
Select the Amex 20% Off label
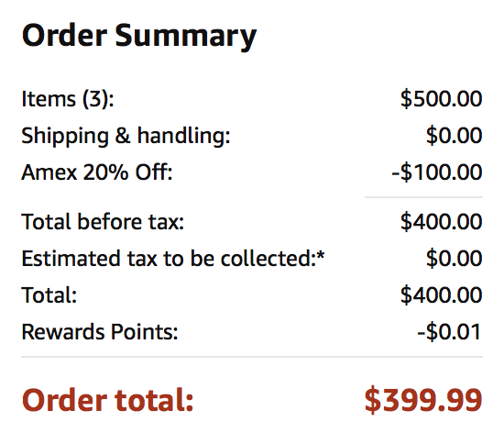(x=97, y=172)
